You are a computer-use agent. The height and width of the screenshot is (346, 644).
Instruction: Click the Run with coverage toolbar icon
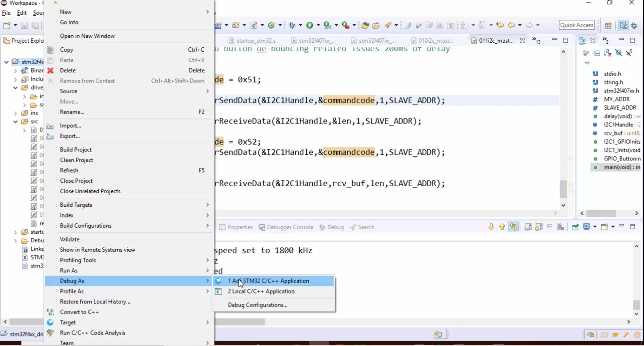tap(327, 25)
